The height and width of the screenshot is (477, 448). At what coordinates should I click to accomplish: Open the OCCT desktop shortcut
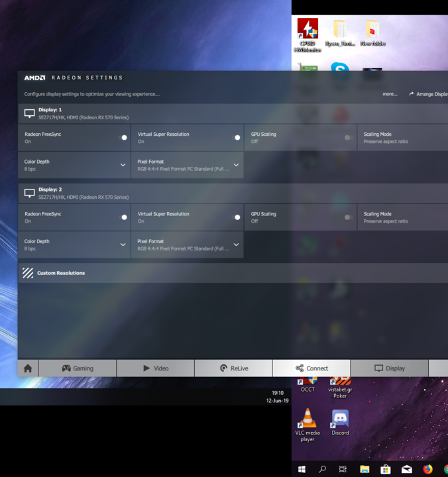[308, 385]
